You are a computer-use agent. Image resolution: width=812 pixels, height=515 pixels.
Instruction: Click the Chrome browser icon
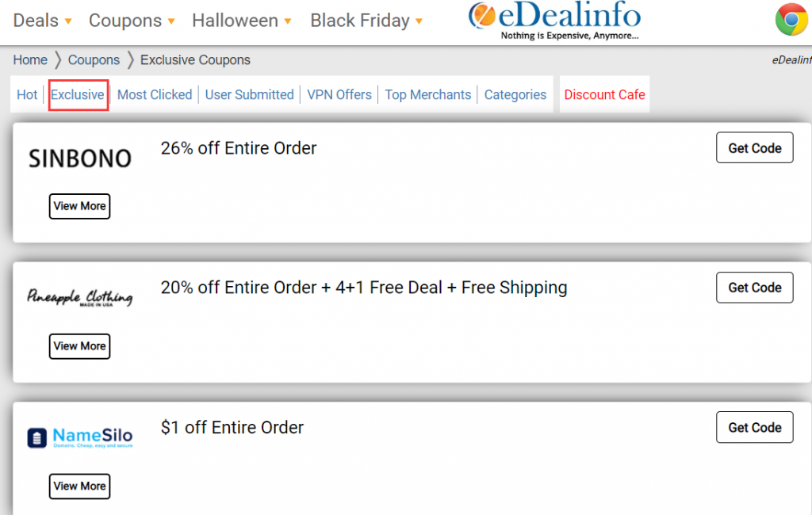click(x=792, y=19)
